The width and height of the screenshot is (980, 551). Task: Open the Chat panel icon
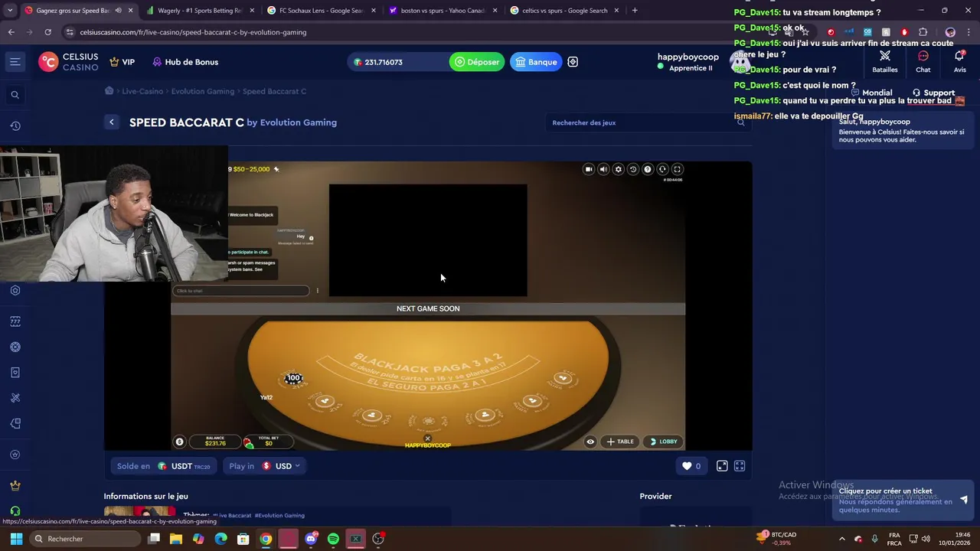coord(923,61)
